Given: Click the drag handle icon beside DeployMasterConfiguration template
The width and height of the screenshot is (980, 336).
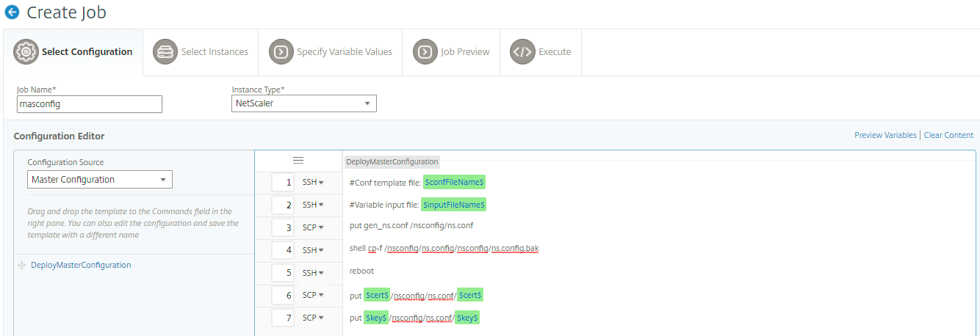Looking at the screenshot, I should tap(21, 266).
